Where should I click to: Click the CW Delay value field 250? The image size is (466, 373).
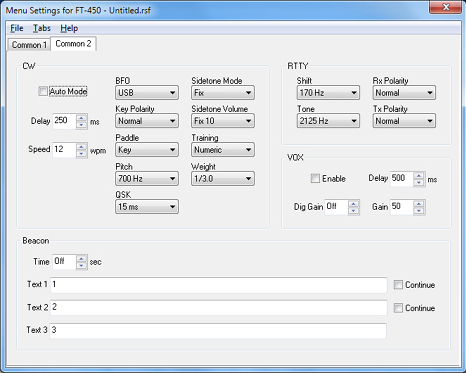coord(64,121)
